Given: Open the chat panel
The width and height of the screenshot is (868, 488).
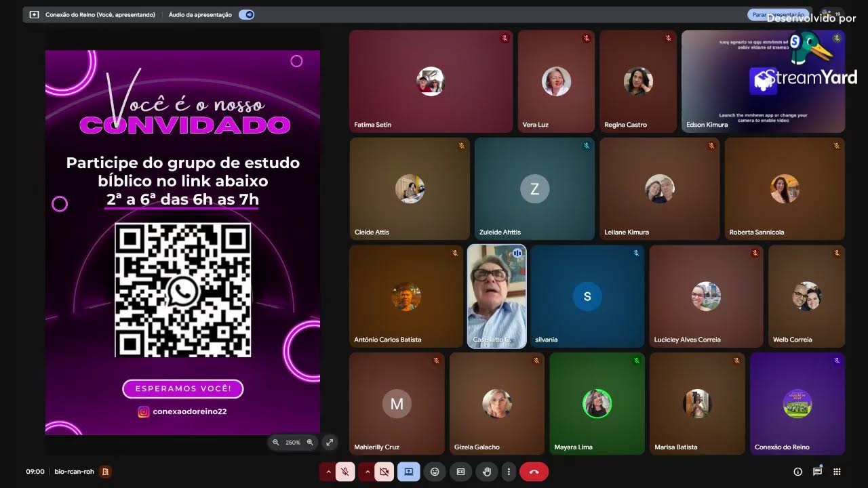Looking at the screenshot, I should pos(818,472).
